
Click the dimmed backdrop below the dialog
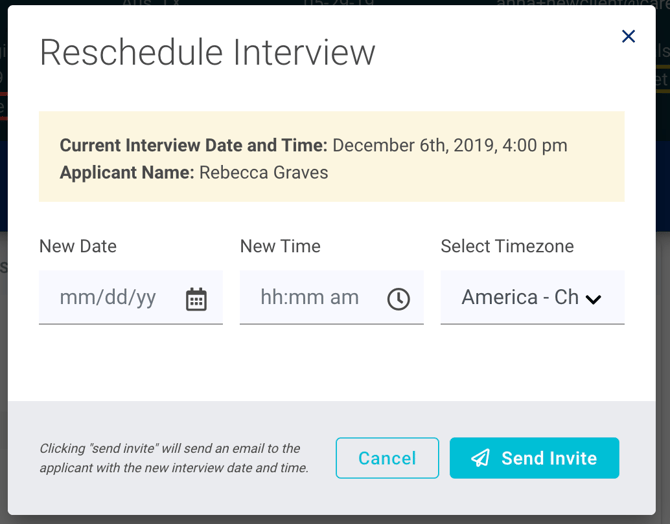tap(335, 520)
